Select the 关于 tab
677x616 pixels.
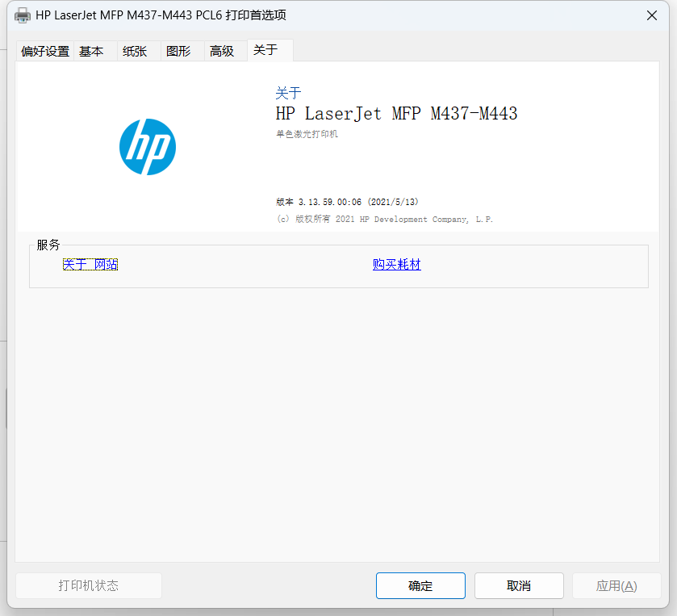pos(264,50)
